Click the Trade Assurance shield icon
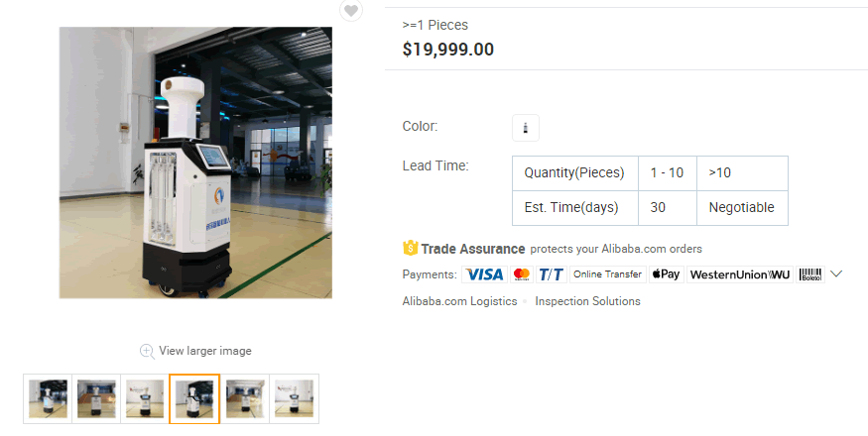 pos(411,248)
